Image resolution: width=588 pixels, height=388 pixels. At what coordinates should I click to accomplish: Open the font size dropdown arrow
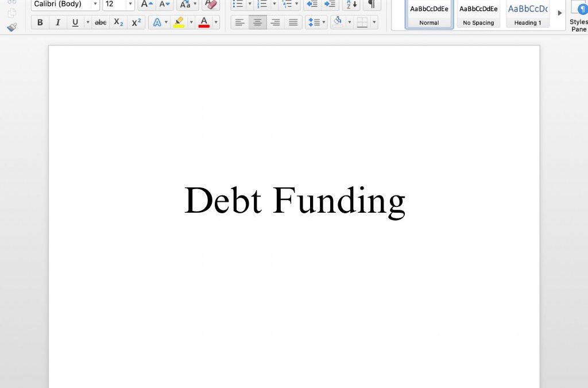point(130,5)
